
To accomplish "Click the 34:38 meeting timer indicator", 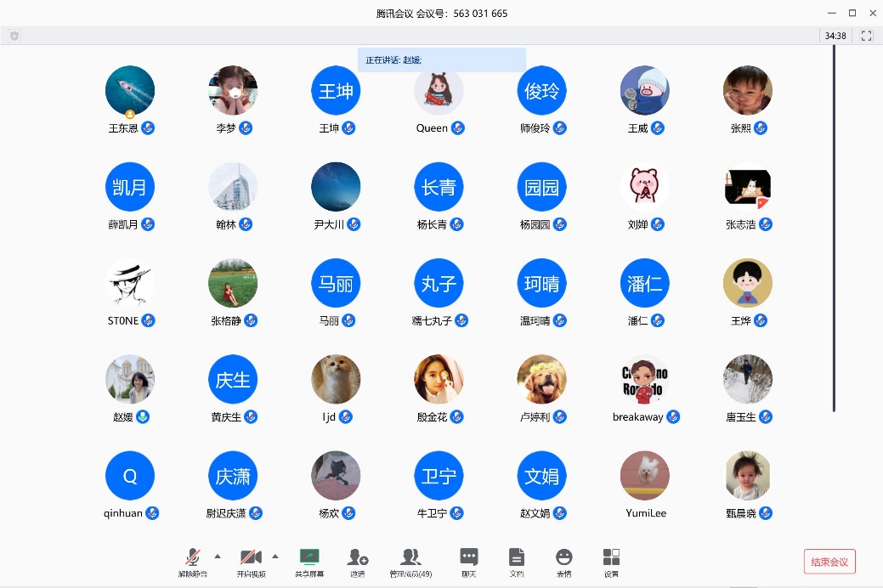I will tap(835, 36).
